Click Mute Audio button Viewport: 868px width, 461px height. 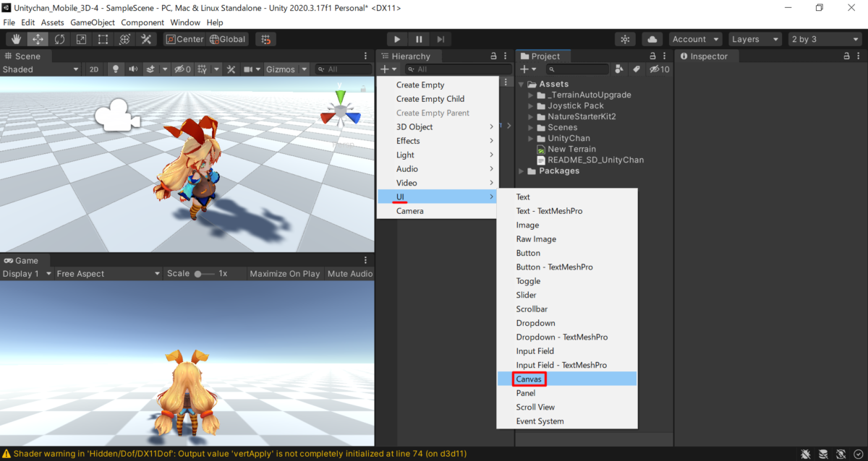pyautogui.click(x=350, y=274)
